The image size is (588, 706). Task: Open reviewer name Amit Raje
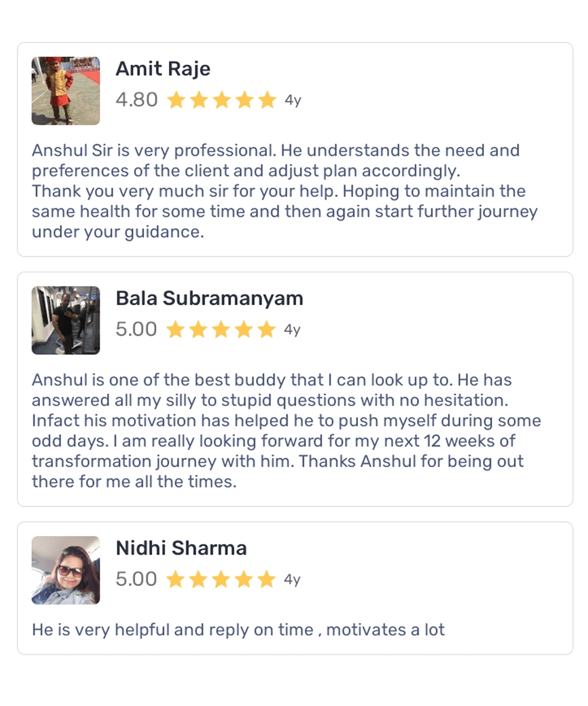tap(163, 69)
